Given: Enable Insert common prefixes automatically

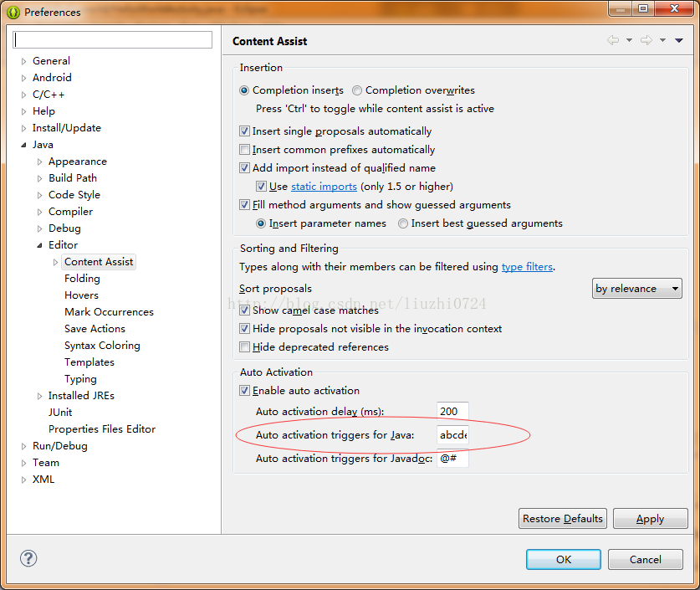Looking at the screenshot, I should pos(245,149).
